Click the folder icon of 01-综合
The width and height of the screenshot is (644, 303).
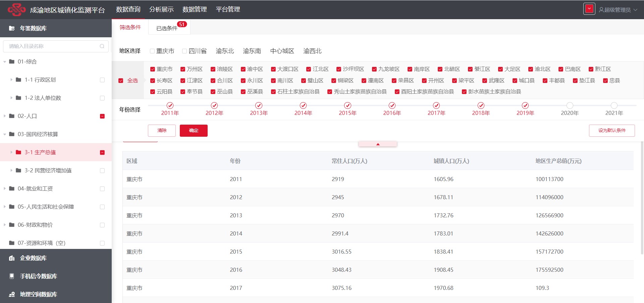12,61
